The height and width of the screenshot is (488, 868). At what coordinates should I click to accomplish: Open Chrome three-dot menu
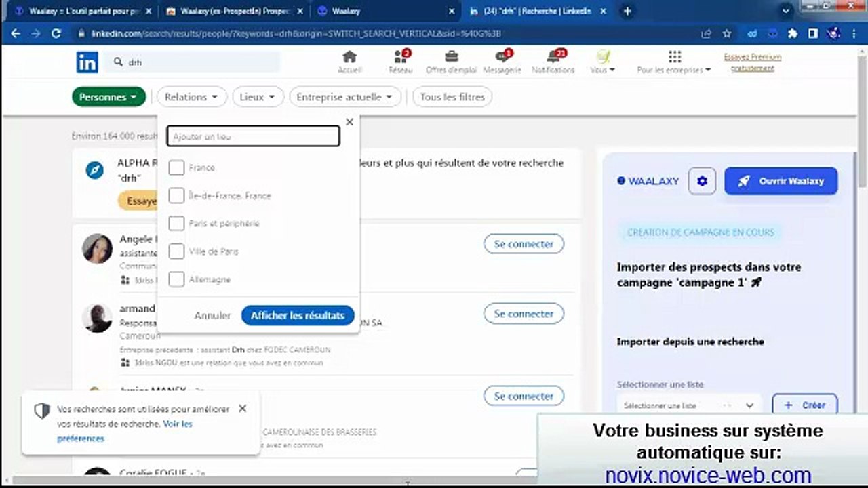[x=856, y=33]
